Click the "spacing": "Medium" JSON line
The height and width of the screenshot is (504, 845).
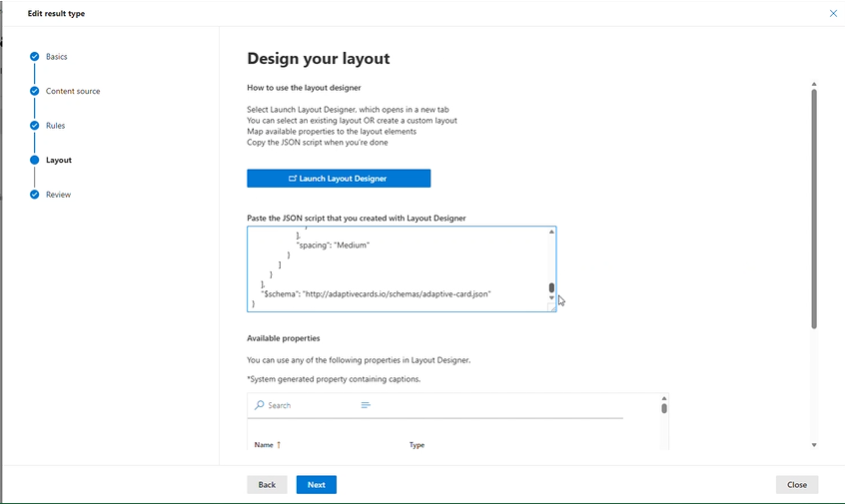(x=333, y=245)
